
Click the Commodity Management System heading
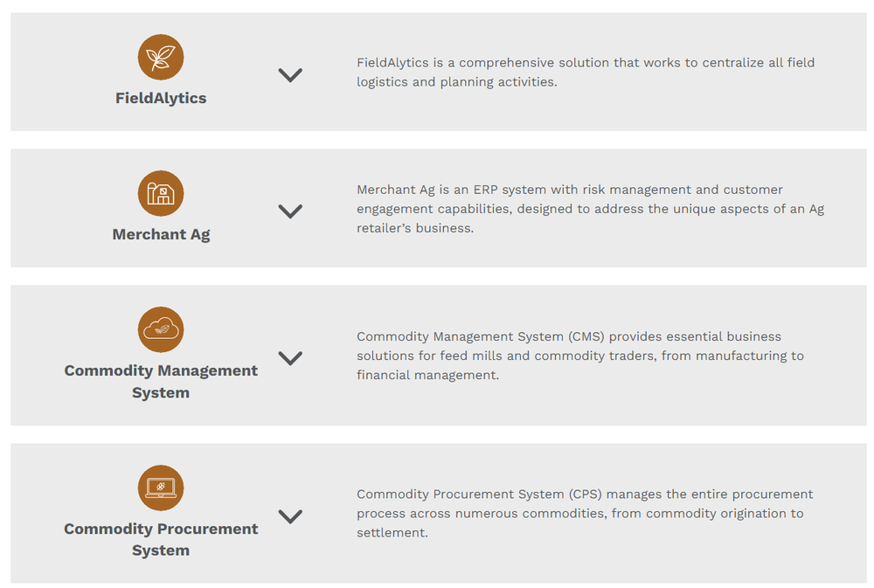pyautogui.click(x=161, y=381)
